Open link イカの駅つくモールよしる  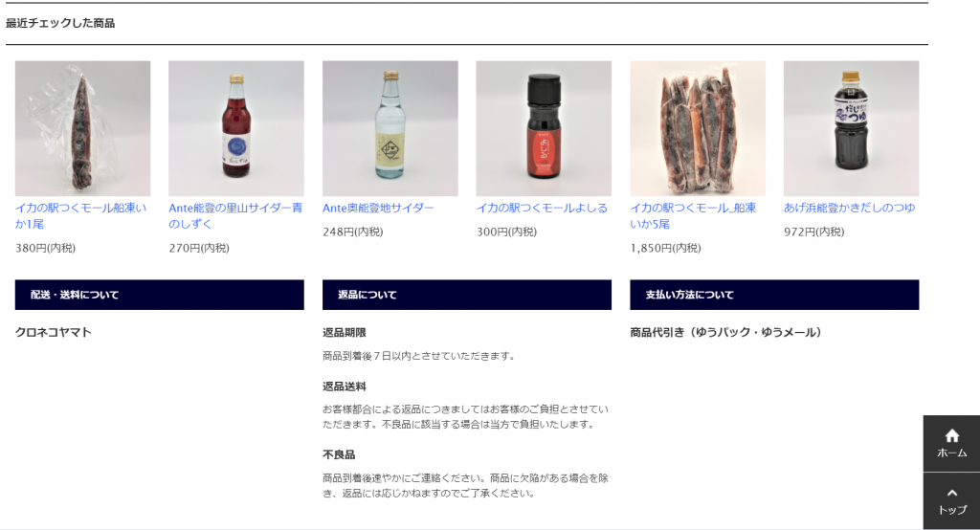pos(542,209)
